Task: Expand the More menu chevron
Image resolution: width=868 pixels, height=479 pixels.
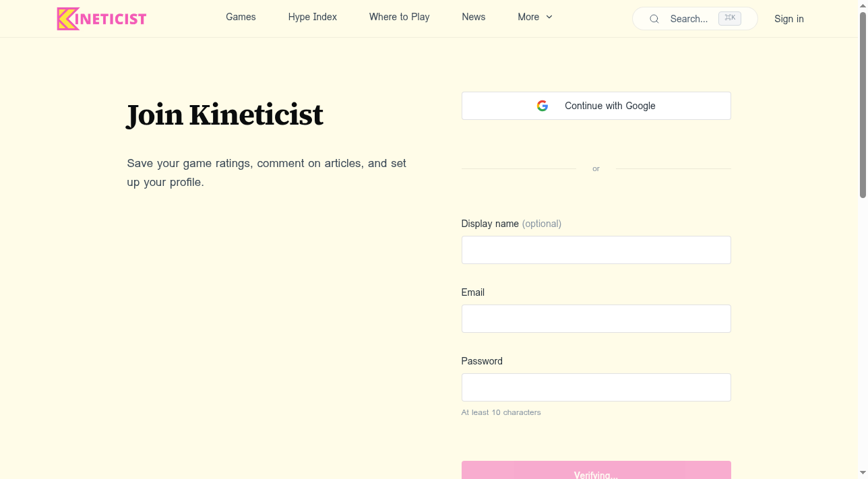Action: coord(549,17)
